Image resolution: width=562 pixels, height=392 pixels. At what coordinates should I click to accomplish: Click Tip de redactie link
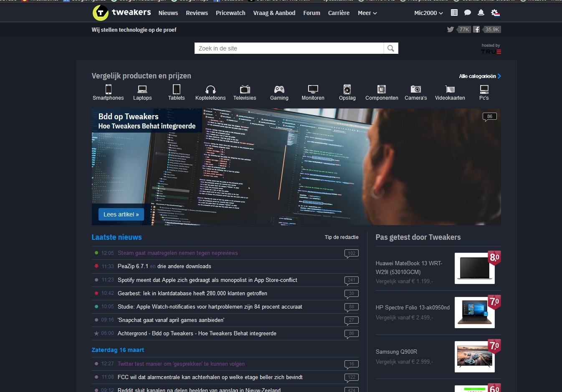pyautogui.click(x=342, y=237)
